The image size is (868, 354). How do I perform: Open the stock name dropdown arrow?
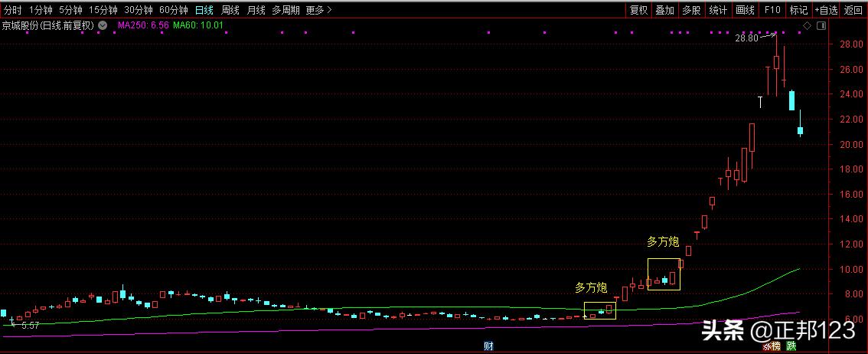pos(103,25)
